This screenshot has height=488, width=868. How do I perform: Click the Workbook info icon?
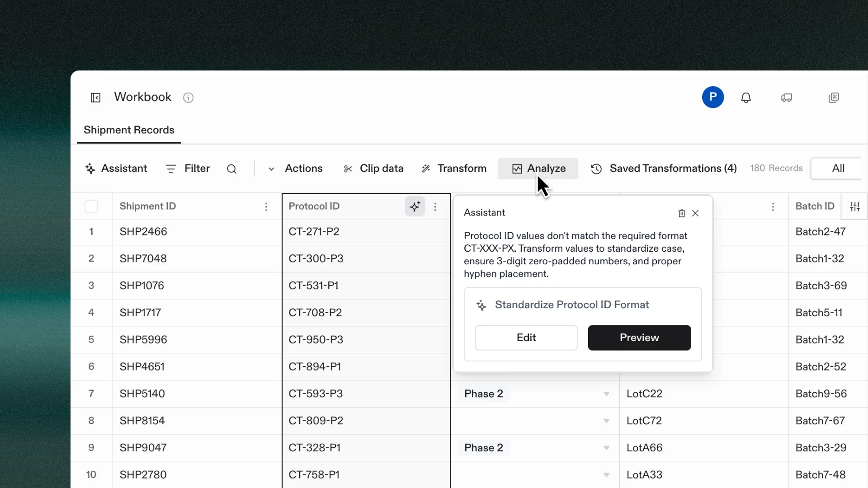tap(188, 98)
